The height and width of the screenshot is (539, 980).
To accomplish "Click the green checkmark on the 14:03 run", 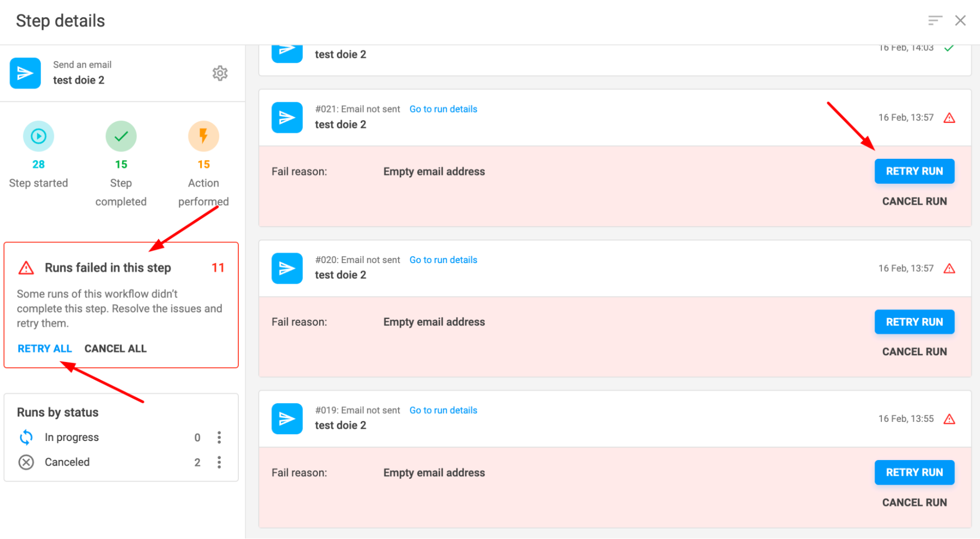I will click(x=949, y=48).
